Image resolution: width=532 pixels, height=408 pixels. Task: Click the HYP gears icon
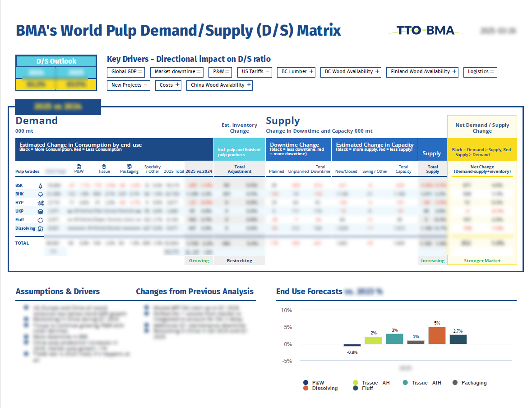pos(41,203)
